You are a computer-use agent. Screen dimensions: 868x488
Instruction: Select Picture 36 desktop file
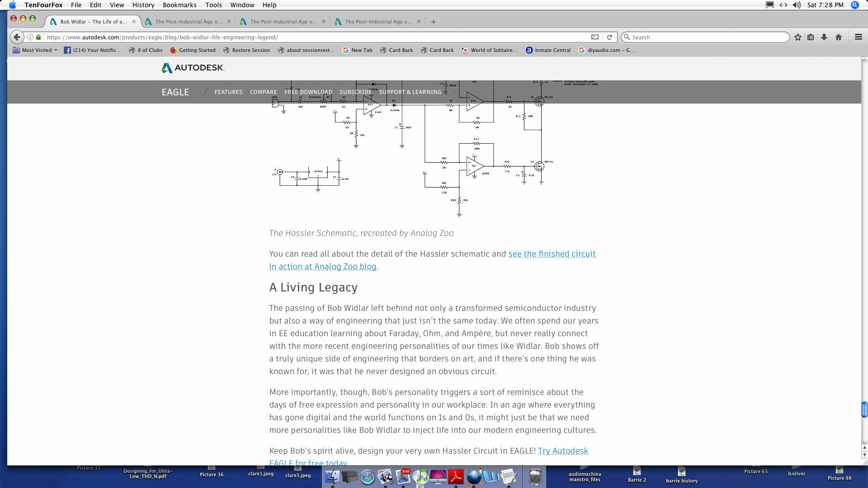pyautogui.click(x=212, y=471)
